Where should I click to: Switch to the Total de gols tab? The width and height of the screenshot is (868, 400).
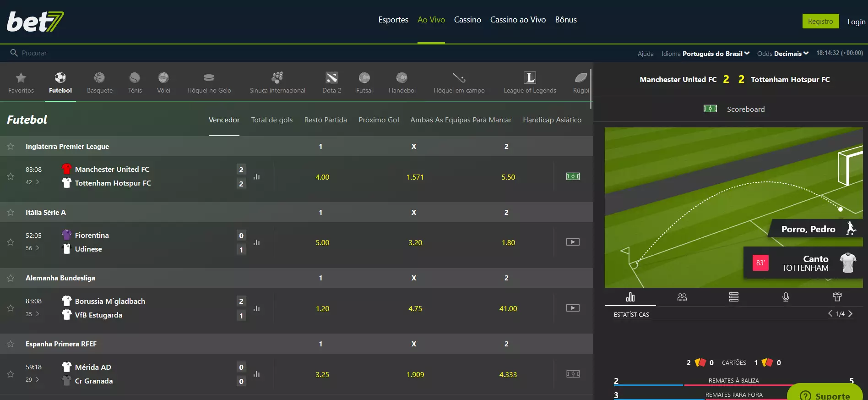[x=271, y=120]
